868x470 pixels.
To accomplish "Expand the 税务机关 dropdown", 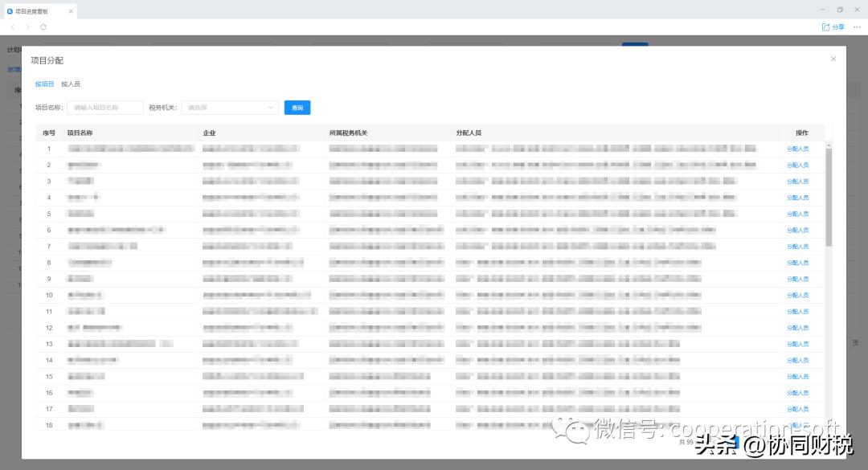I will click(x=229, y=107).
